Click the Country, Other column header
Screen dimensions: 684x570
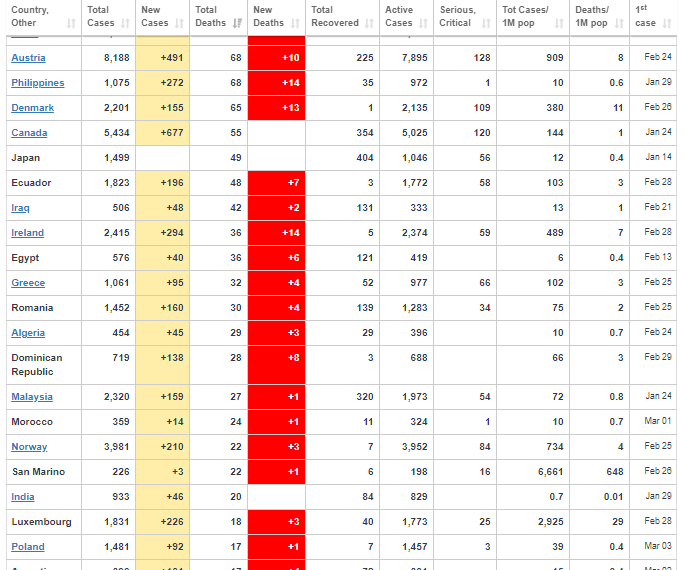coord(44,17)
